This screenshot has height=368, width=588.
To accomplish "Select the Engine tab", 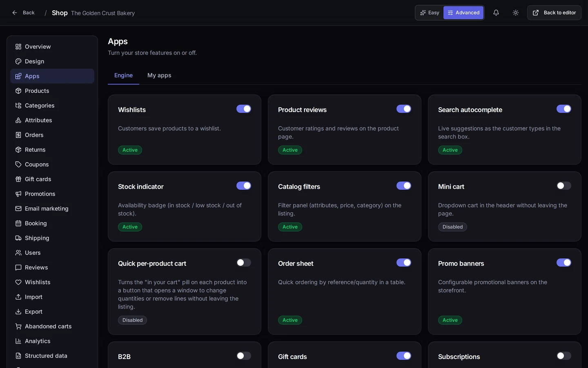I will click(x=123, y=75).
